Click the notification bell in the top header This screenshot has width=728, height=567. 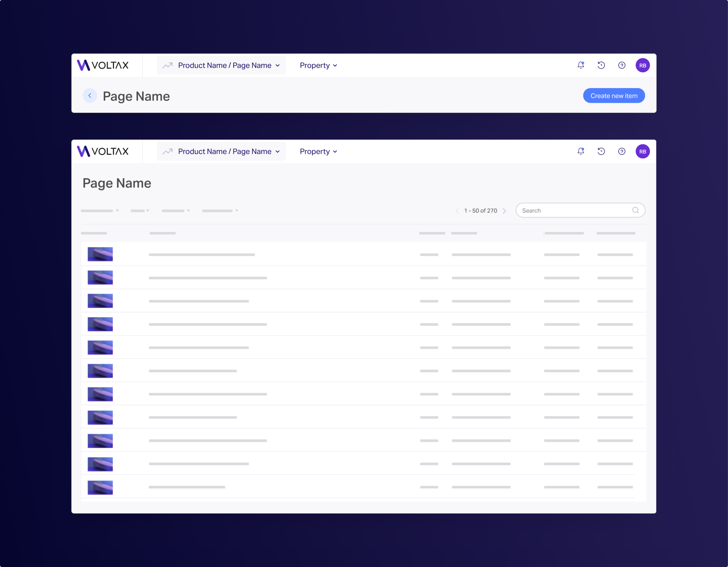click(x=581, y=65)
